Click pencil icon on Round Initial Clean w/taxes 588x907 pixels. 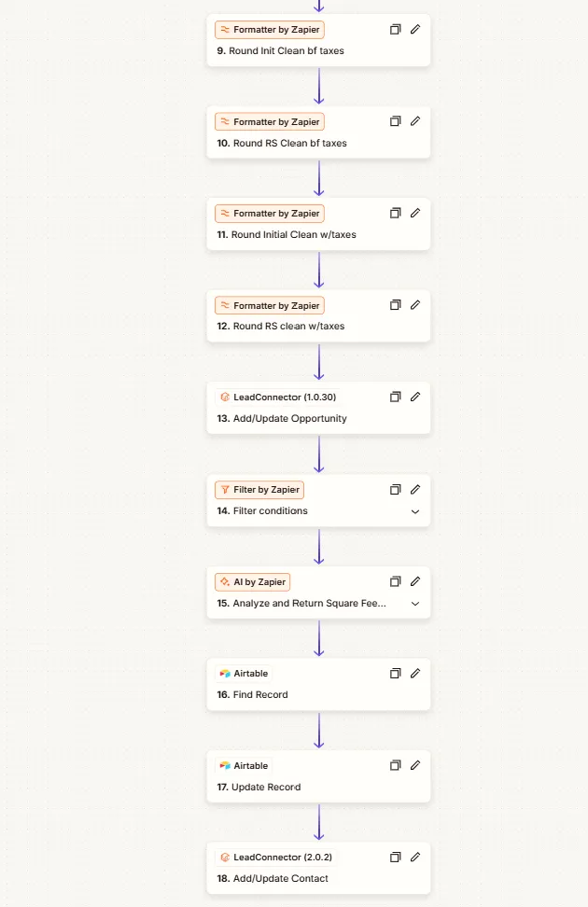(x=415, y=213)
